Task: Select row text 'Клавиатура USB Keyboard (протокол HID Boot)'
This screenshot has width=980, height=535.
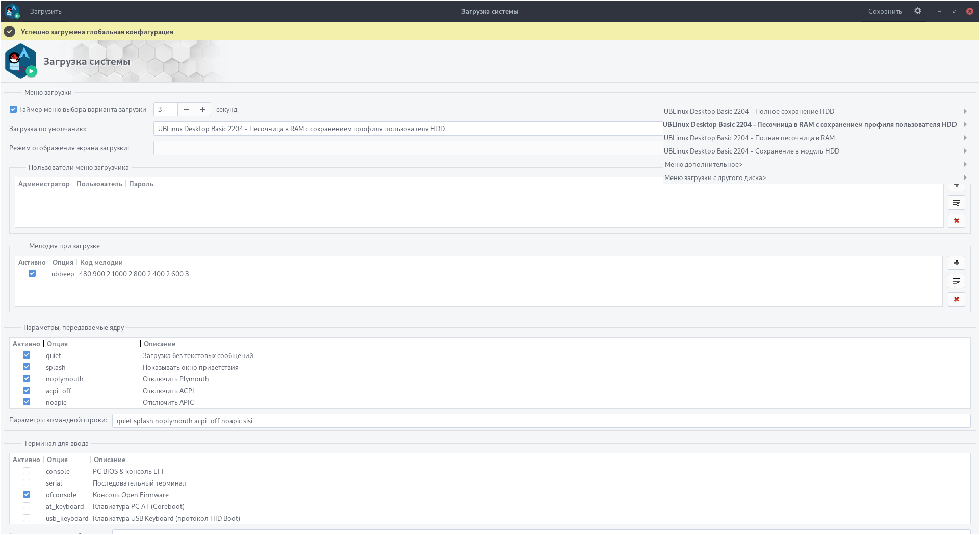Action: [166, 518]
